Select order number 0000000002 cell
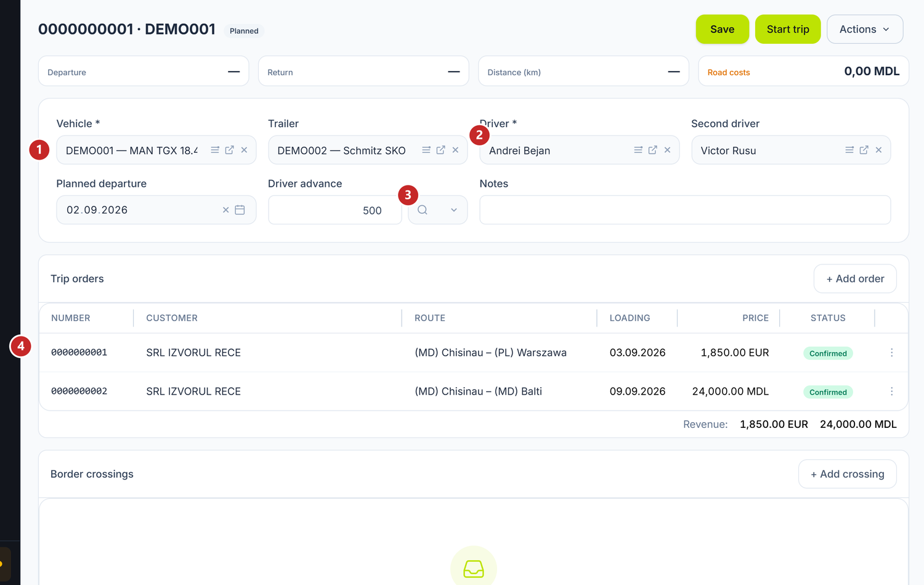This screenshot has height=585, width=924. tap(79, 391)
